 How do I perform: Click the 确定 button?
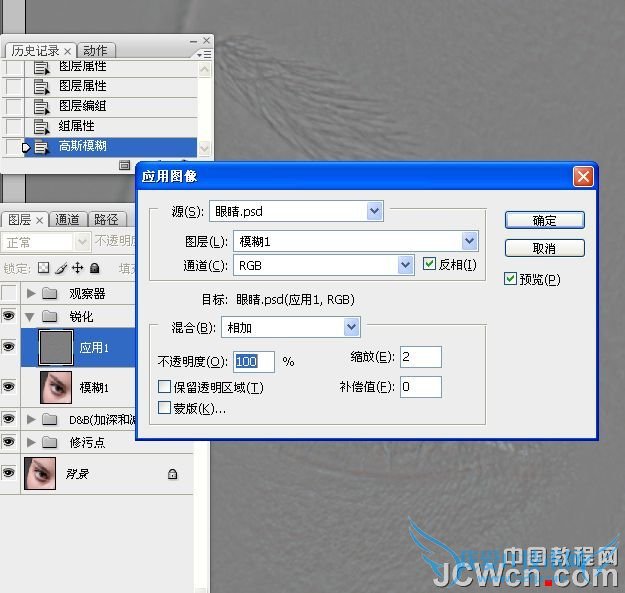[544, 220]
